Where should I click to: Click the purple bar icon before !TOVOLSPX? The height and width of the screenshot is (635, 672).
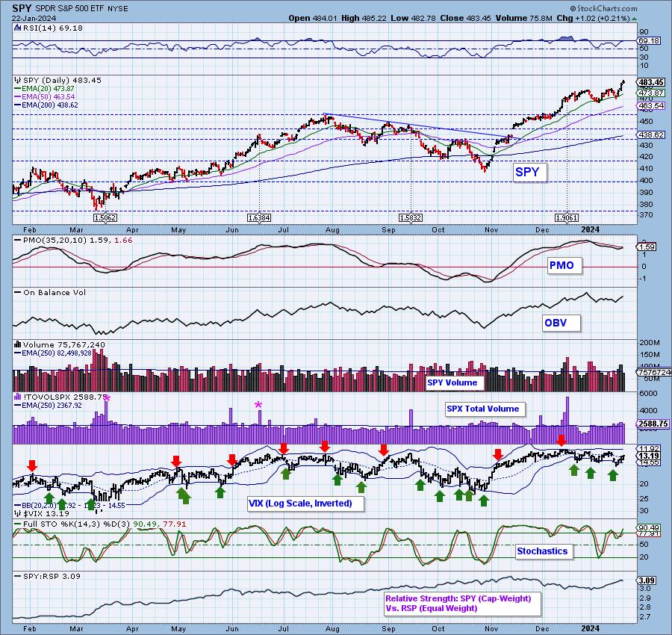[18, 397]
